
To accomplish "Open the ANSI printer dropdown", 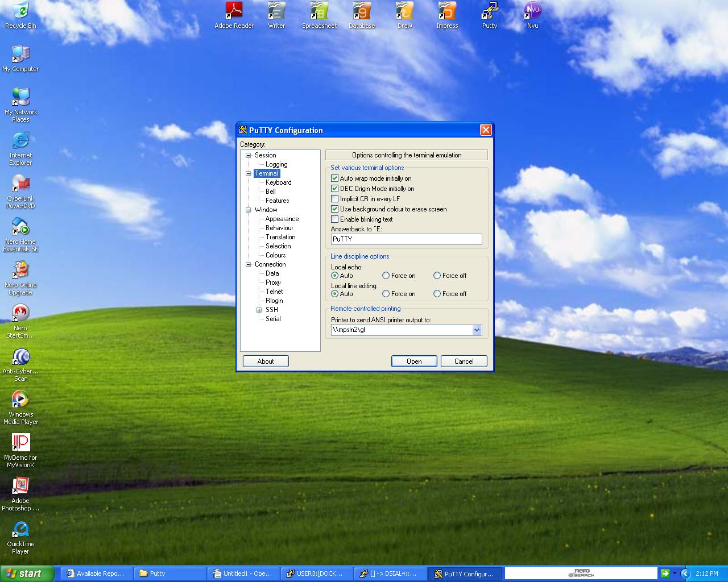I will (477, 330).
